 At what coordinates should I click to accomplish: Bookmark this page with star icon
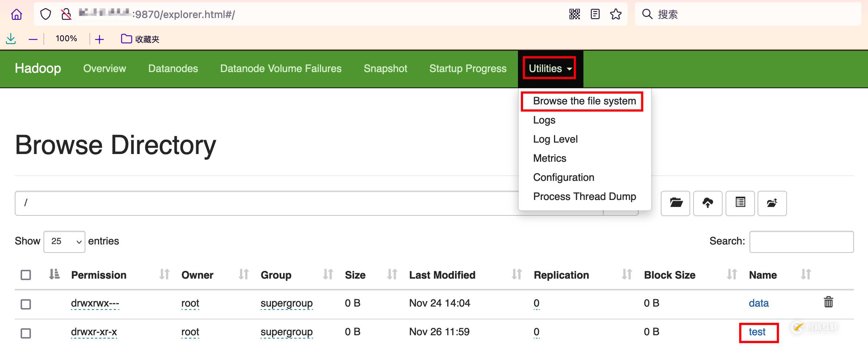tap(615, 14)
